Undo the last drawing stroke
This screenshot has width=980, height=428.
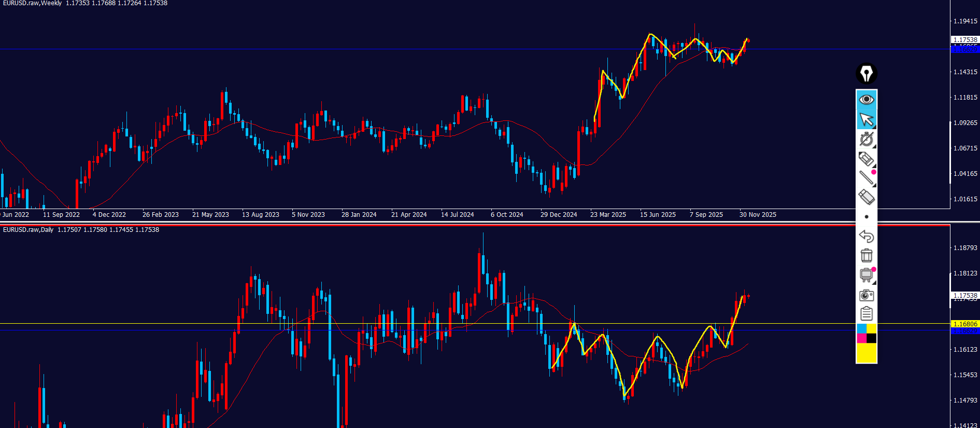point(866,236)
